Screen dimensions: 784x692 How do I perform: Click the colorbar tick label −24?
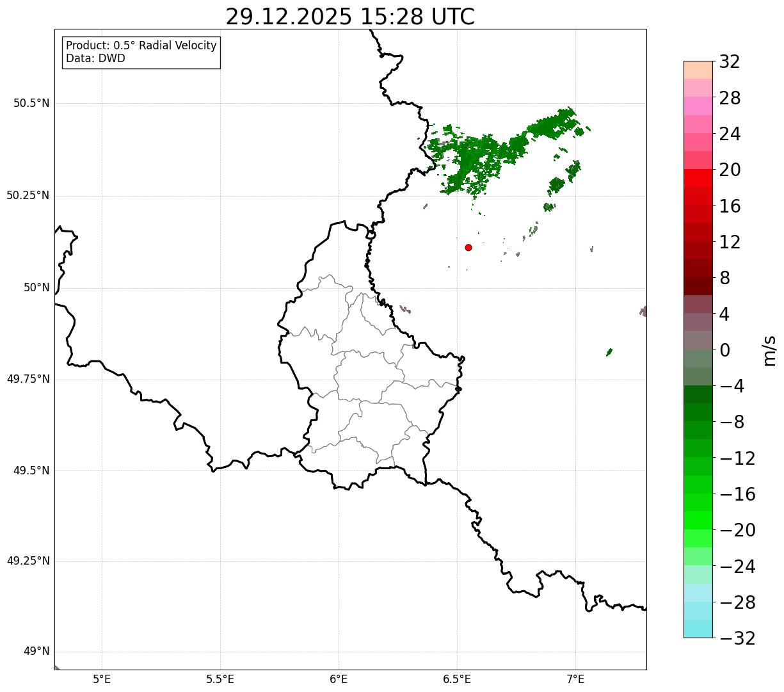coord(737,567)
